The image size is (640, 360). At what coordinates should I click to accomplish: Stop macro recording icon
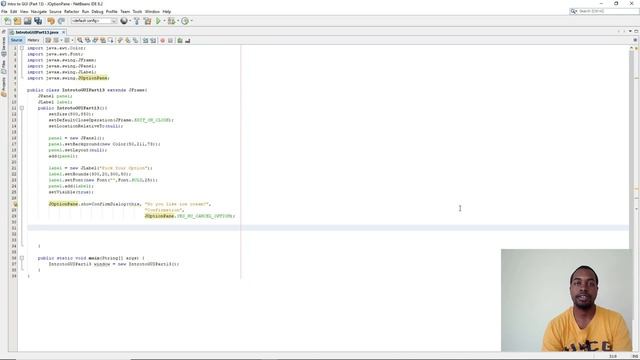170,40
